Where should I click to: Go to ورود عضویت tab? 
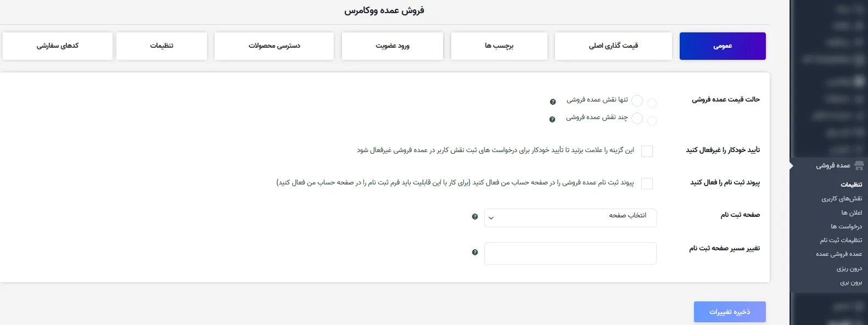click(393, 46)
